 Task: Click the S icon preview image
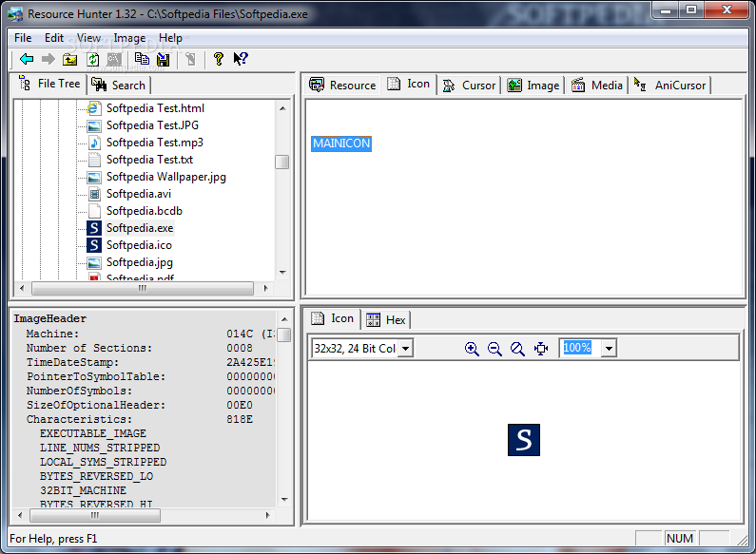point(524,440)
